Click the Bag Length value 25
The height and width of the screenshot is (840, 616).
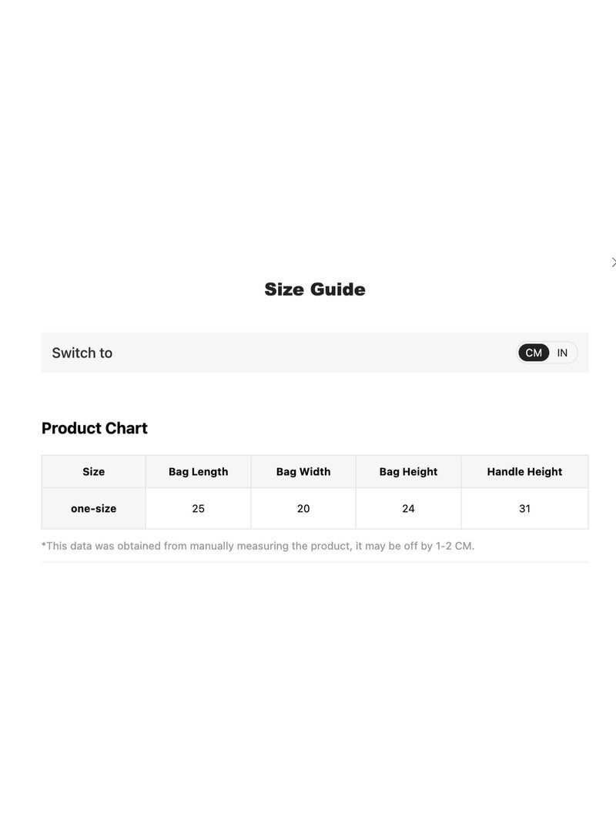[x=198, y=508]
